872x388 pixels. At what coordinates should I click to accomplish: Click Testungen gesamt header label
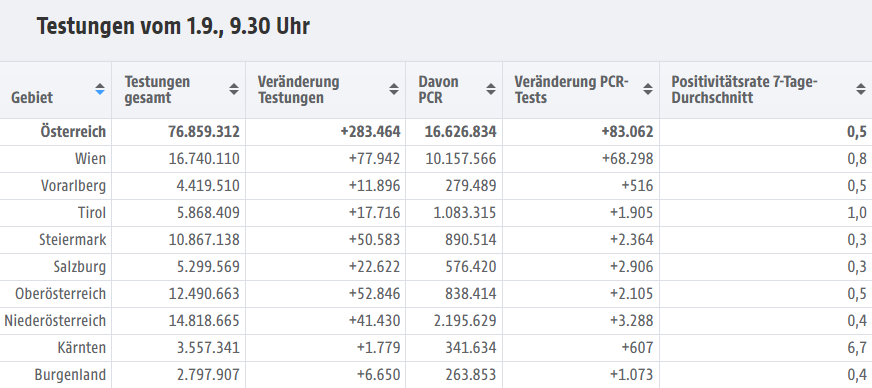[157, 89]
